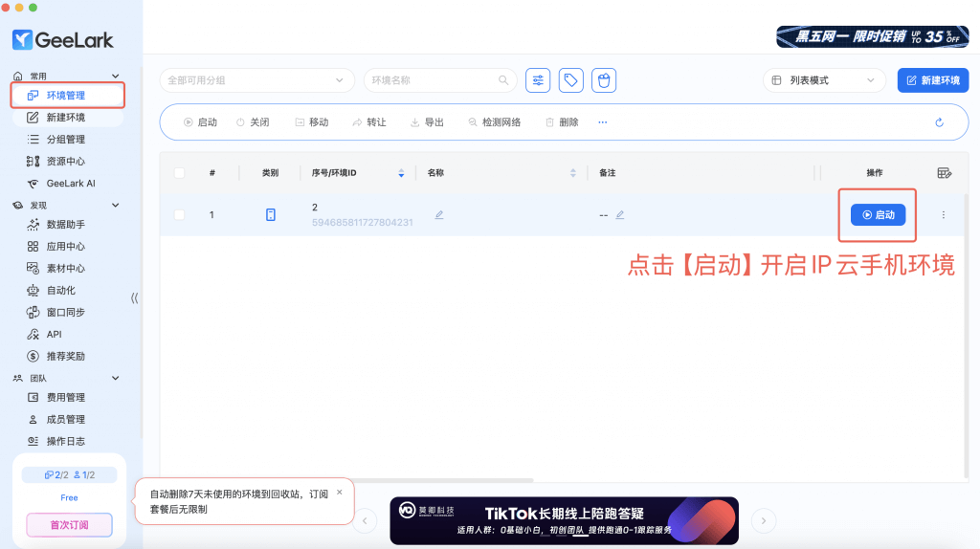Open the recycle bin icon button
This screenshot has height=549, width=980.
tap(603, 80)
